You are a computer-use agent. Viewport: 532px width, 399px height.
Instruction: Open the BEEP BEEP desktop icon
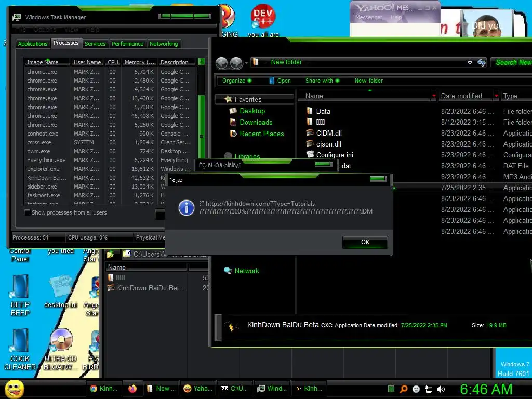pos(20,295)
